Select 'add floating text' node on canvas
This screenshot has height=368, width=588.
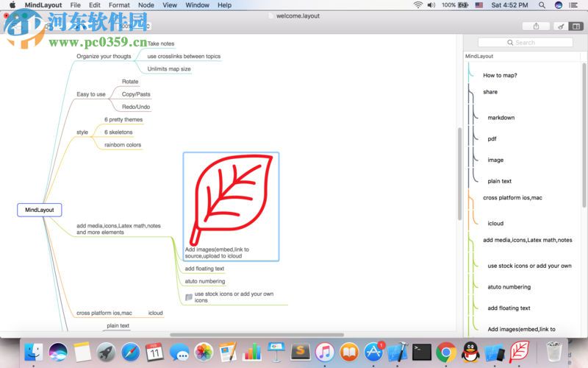pos(204,269)
